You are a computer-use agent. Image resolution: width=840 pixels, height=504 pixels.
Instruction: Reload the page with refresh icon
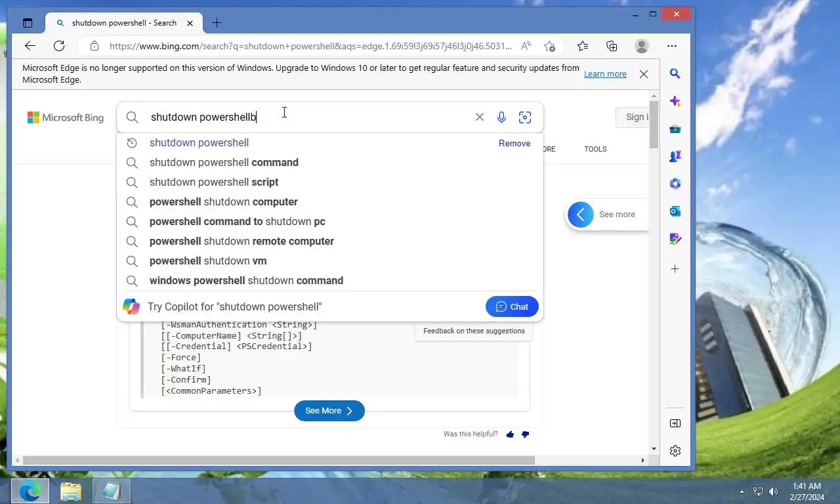[59, 46]
